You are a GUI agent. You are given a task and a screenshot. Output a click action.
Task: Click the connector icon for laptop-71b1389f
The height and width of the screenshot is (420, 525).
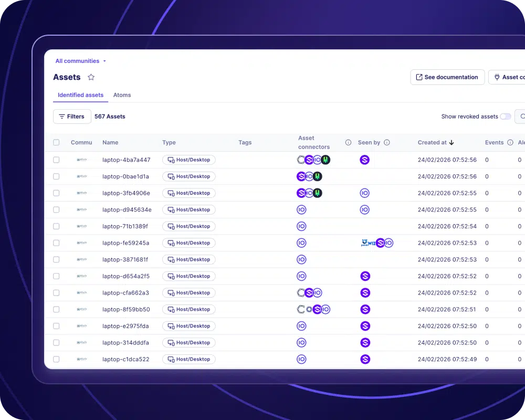[301, 226]
